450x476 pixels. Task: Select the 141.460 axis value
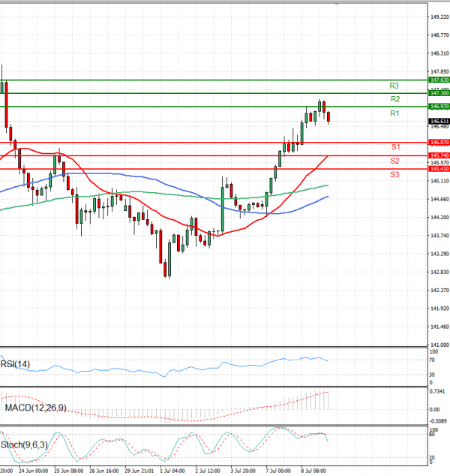coord(439,327)
